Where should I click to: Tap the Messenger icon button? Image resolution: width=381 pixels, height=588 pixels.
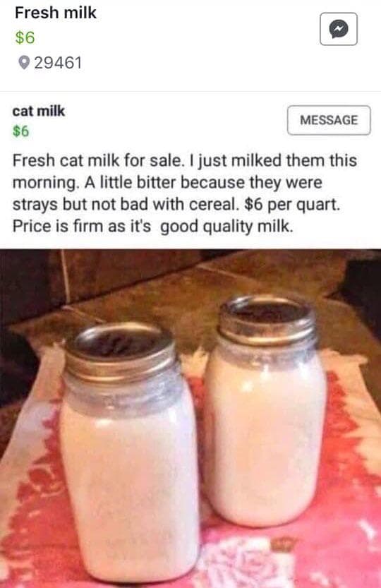pos(338,29)
